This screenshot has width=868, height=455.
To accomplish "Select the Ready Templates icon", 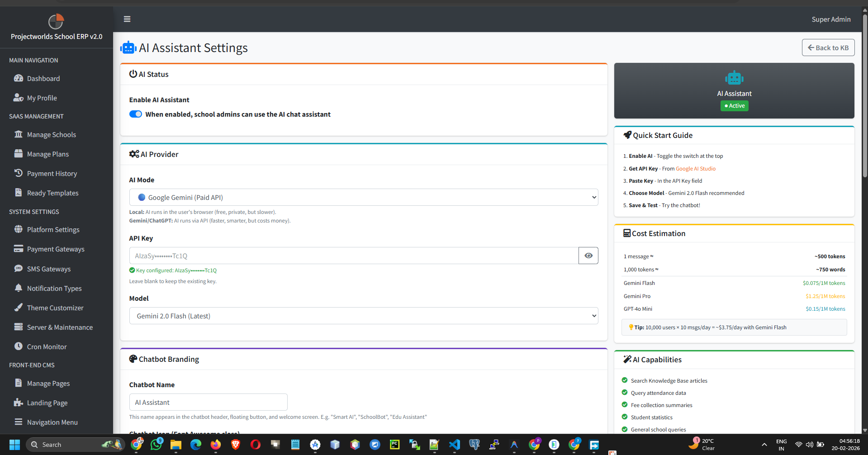I will (x=19, y=193).
